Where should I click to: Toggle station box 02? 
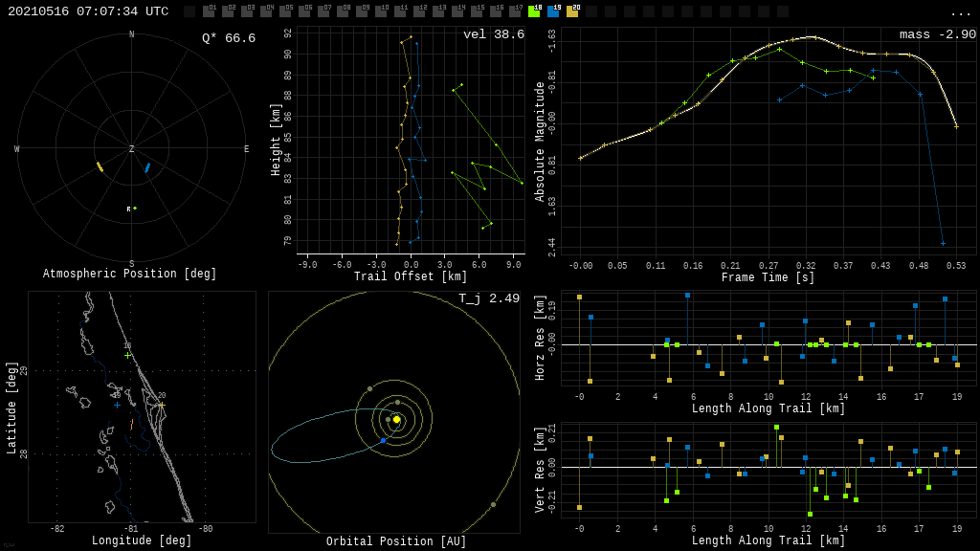[x=228, y=11]
